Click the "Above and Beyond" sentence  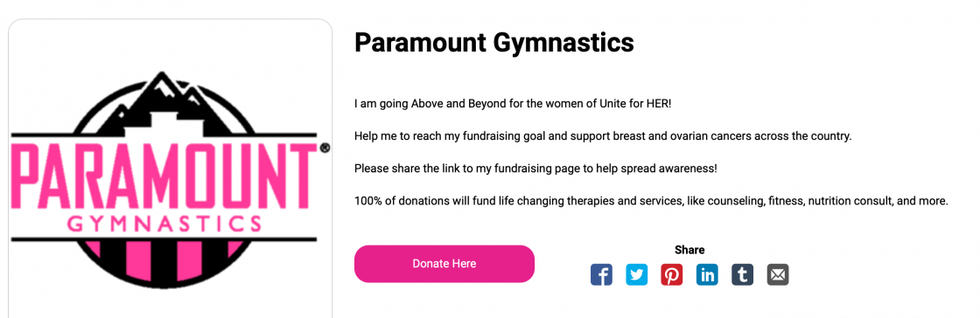pyautogui.click(x=513, y=103)
